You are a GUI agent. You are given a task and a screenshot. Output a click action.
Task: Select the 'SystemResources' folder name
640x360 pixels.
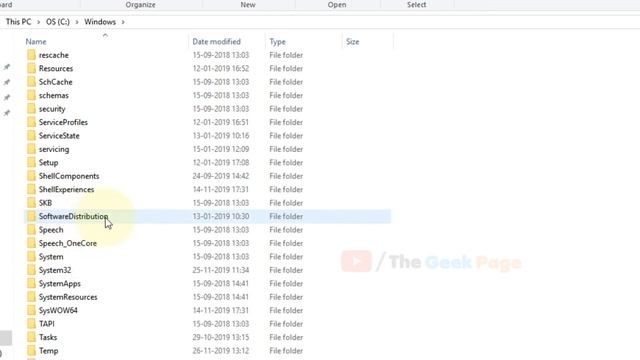click(68, 298)
